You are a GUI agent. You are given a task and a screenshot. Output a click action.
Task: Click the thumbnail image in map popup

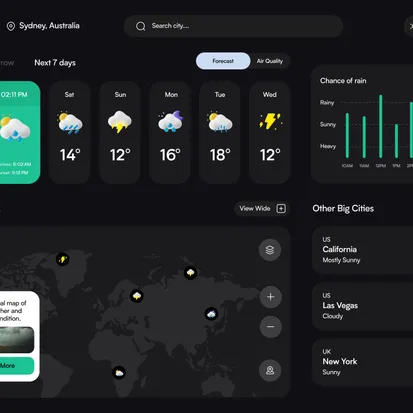(17, 340)
